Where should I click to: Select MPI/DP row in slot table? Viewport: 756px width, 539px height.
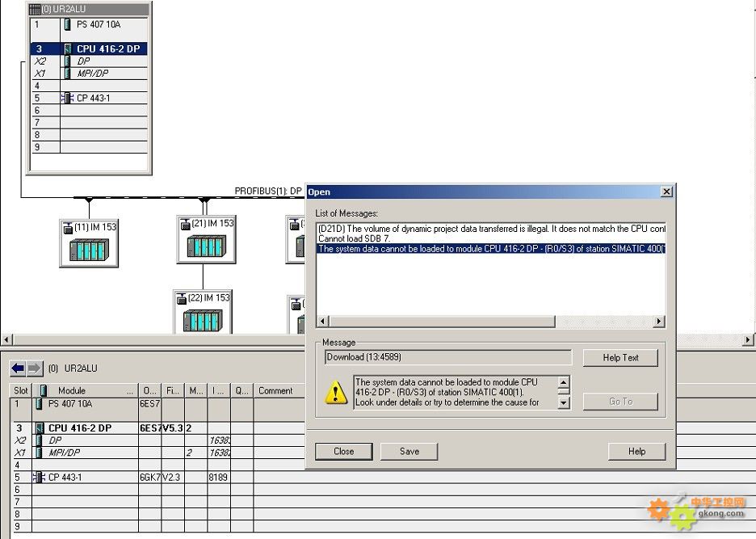click(x=157, y=453)
